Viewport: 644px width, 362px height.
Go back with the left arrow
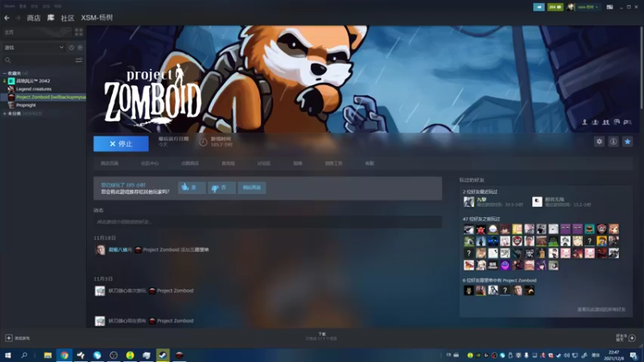tap(7, 18)
